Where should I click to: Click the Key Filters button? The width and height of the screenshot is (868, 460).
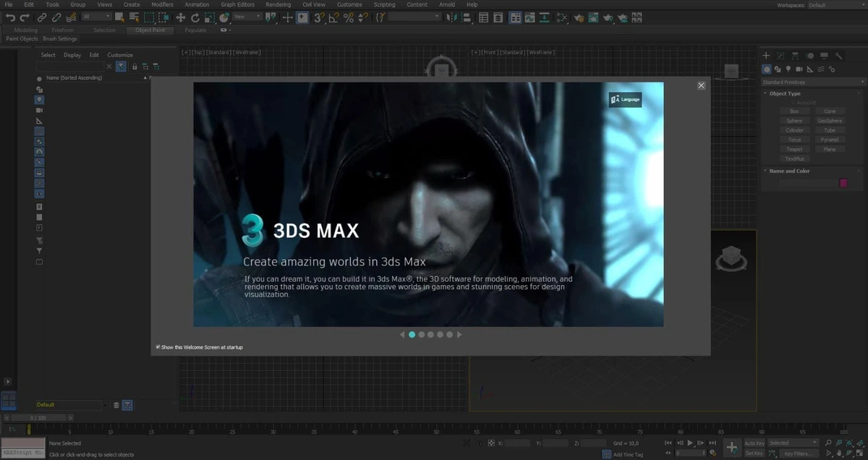point(799,453)
